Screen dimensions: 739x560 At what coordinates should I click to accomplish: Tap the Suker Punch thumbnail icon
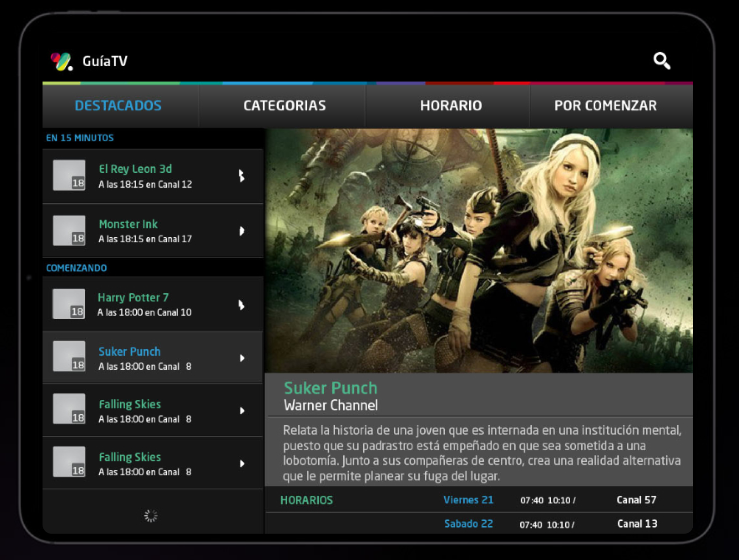(69, 357)
